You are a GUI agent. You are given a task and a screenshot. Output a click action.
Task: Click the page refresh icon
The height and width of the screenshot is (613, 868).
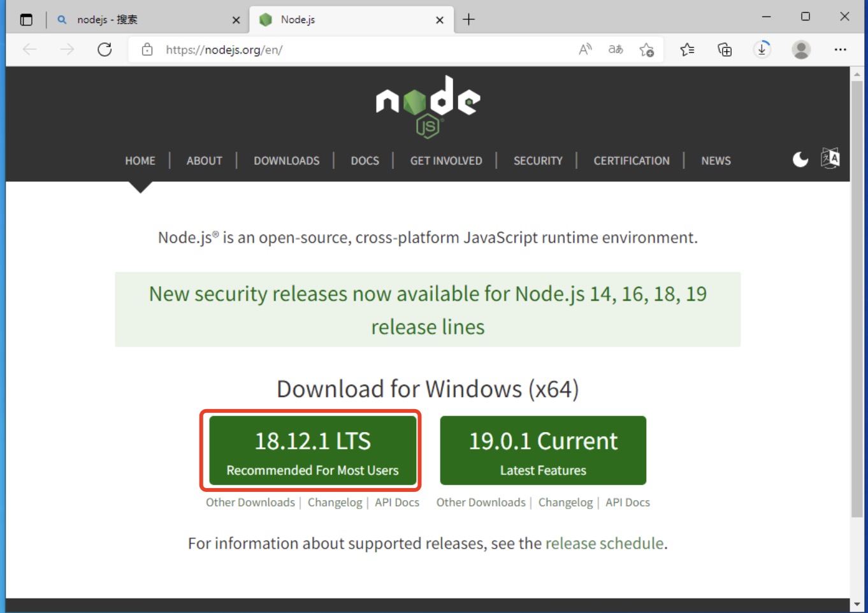tap(104, 49)
